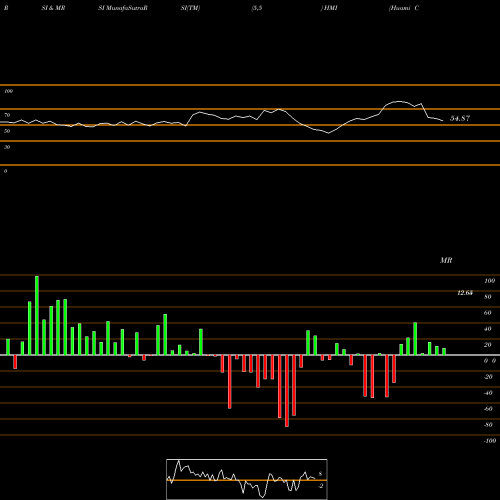Click the 40 label on MR axis
Image resolution: width=500 pixels, height=500 pixels.
click(488, 329)
